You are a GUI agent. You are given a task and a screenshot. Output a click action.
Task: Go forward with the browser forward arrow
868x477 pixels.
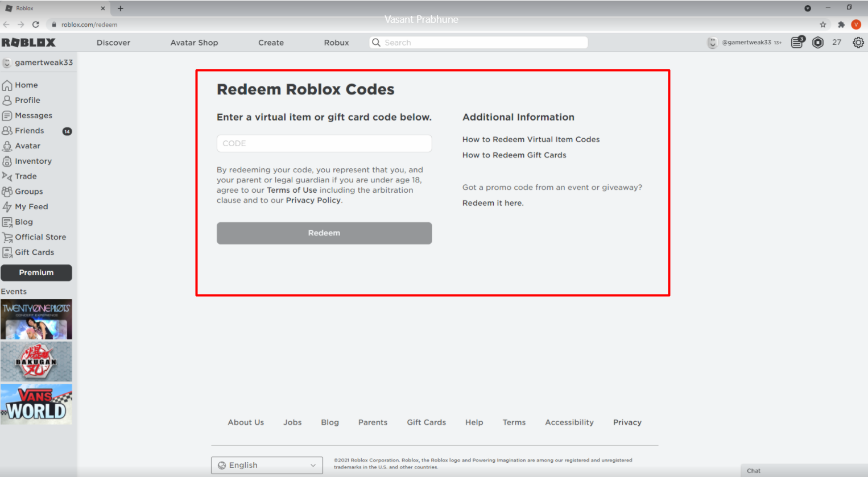click(x=21, y=24)
